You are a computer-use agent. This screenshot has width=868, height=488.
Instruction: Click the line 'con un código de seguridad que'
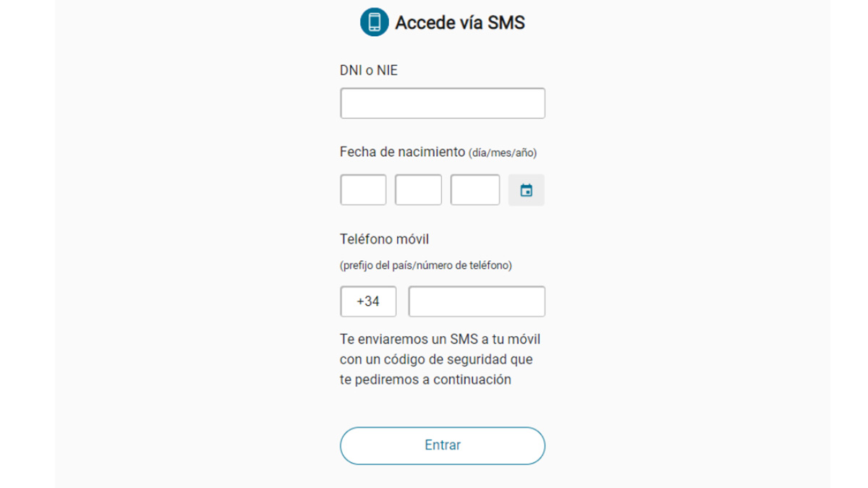tap(436, 359)
